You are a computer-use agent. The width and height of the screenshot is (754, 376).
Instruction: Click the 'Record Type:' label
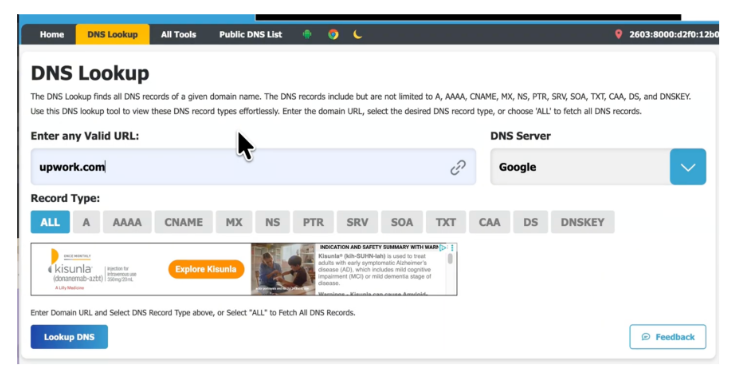coord(65,199)
